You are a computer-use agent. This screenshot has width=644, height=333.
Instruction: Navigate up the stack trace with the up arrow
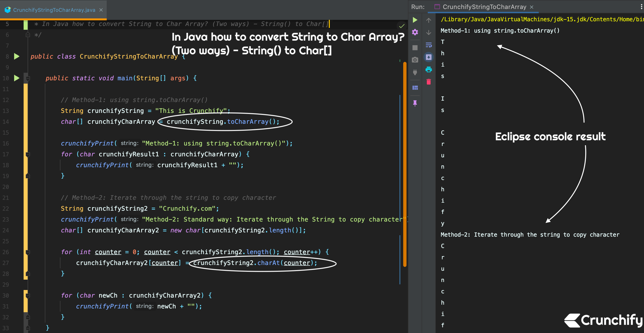pyautogui.click(x=429, y=20)
